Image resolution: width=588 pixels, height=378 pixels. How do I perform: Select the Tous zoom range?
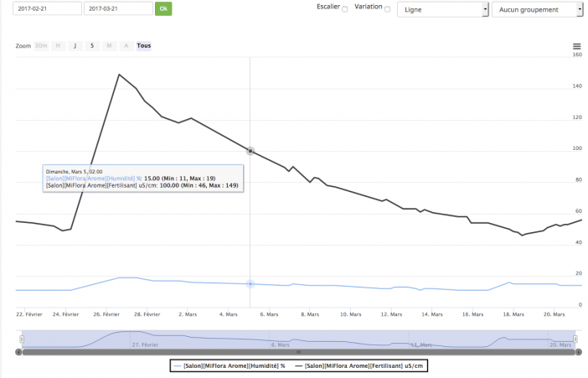[x=143, y=46]
